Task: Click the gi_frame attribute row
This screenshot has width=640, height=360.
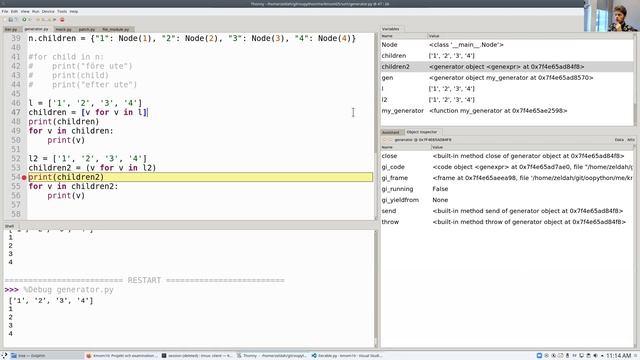Action: click(x=507, y=178)
